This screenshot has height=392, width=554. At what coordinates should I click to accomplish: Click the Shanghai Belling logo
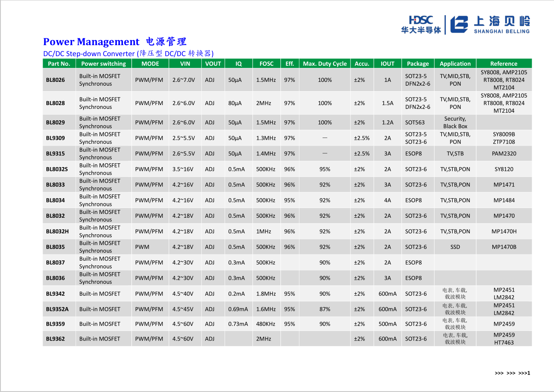point(490,24)
